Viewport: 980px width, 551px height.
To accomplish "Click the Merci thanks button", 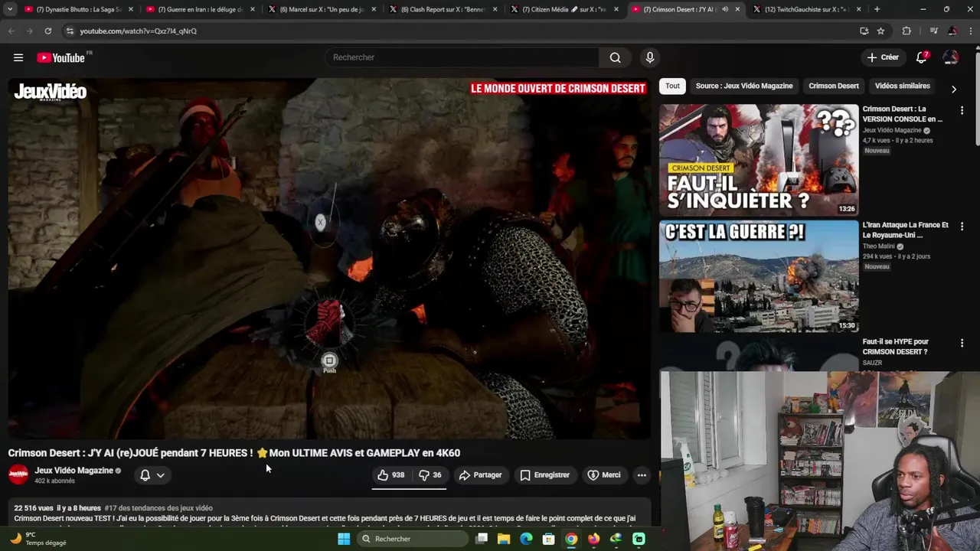I will [x=603, y=475].
